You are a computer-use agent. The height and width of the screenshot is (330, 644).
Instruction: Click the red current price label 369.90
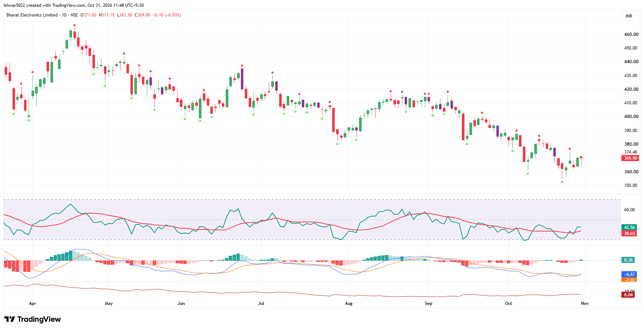tap(630, 158)
